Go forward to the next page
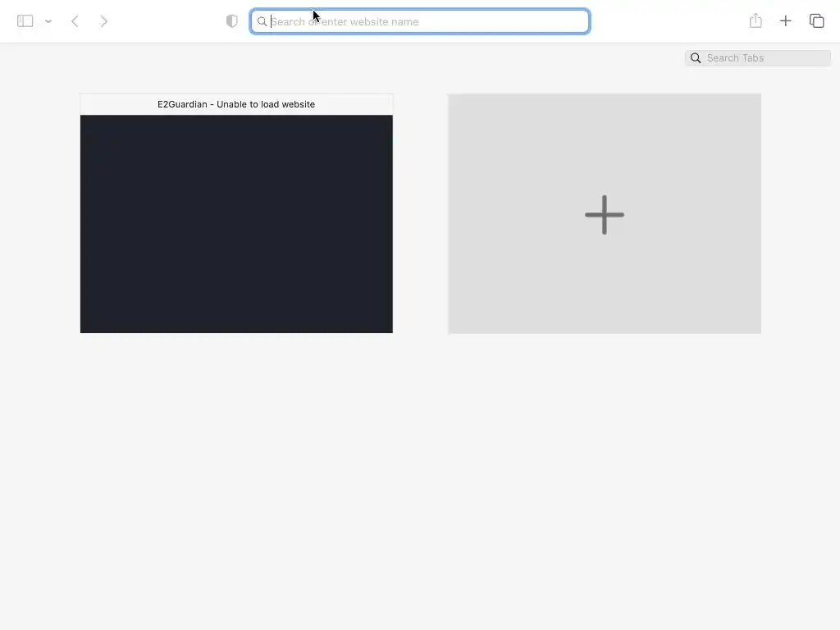This screenshot has height=630, width=840. pos(104,21)
